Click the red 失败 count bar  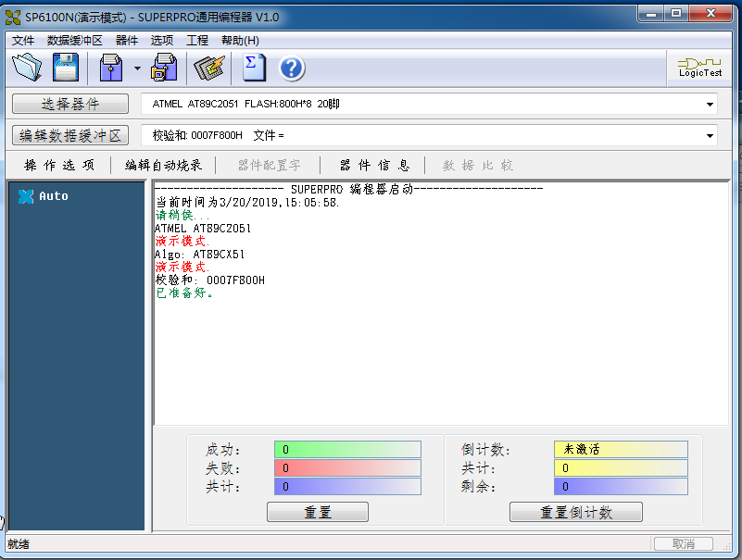[x=347, y=467]
